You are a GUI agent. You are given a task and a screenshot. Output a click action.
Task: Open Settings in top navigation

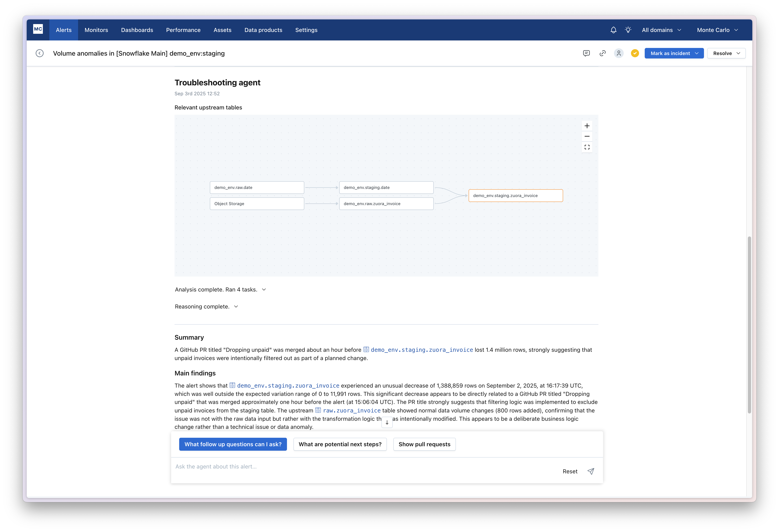coord(306,30)
